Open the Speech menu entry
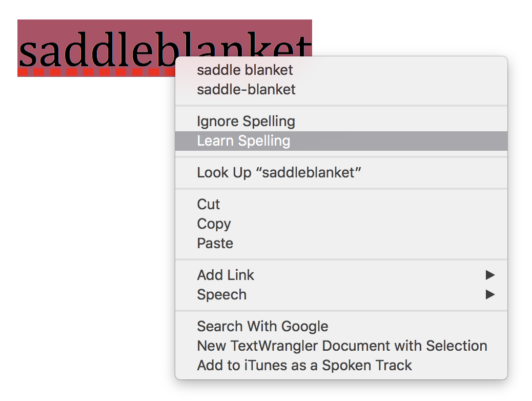This screenshot has width=532, height=401. point(221,295)
